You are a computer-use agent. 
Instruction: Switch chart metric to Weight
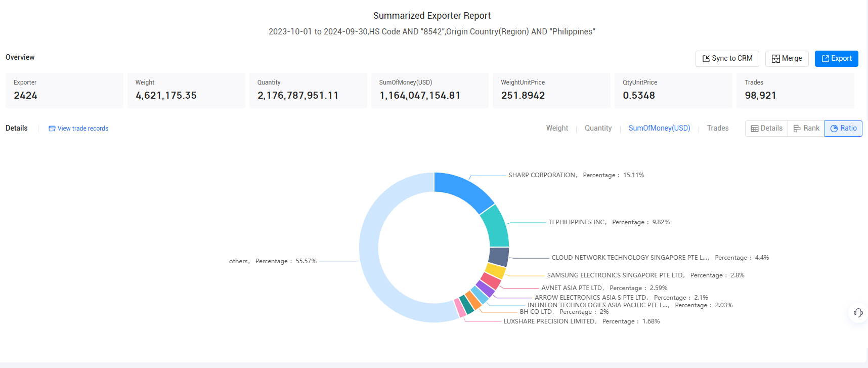557,128
